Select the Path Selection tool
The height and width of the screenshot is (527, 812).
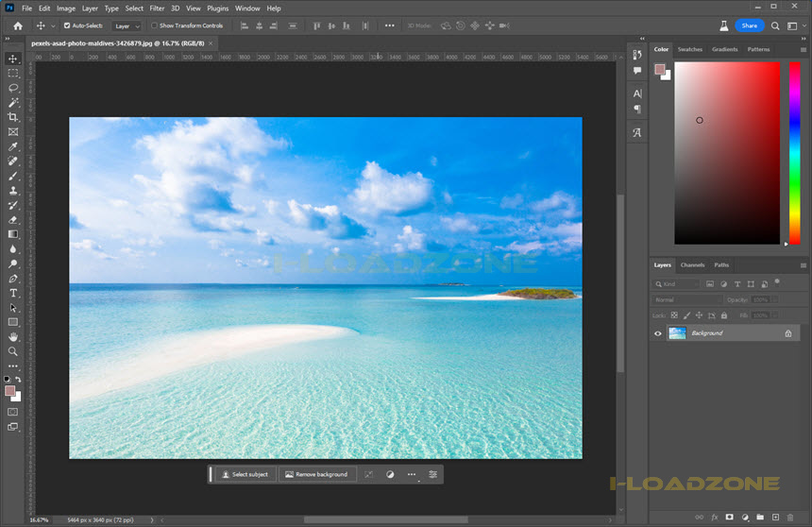(x=13, y=308)
